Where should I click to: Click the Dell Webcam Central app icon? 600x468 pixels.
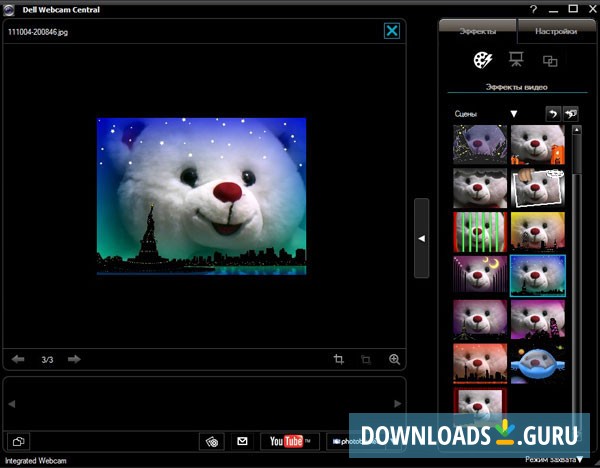coord(8,10)
